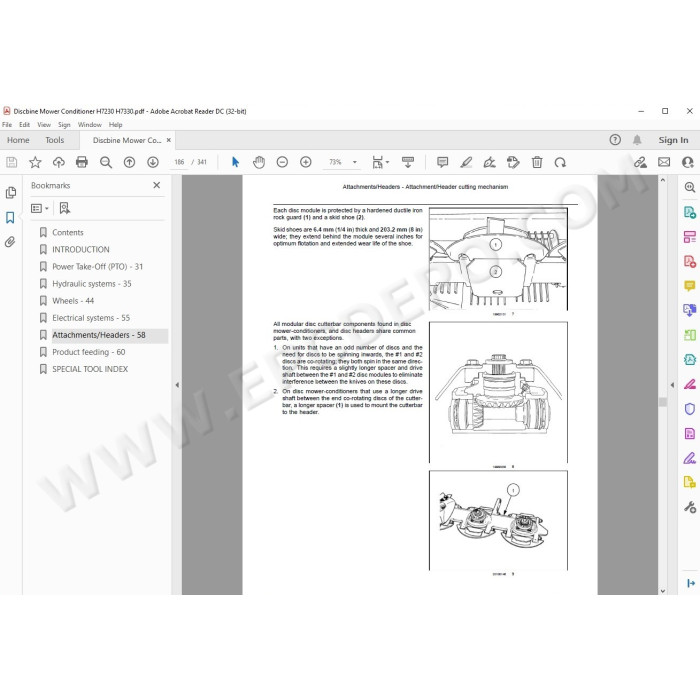Screen dimensions: 700x700
Task: Choose the selection arrow tool
Action: click(x=235, y=162)
